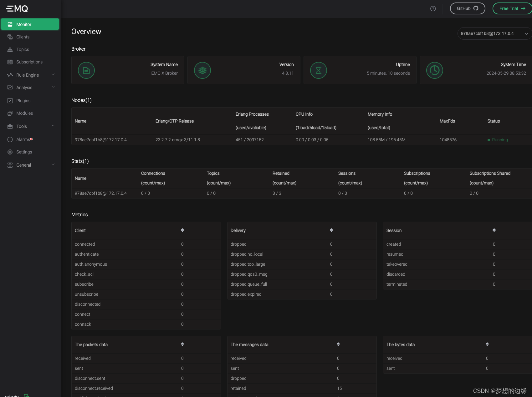Click the Settings gear icon
Image resolution: width=532 pixels, height=397 pixels.
pyautogui.click(x=10, y=152)
